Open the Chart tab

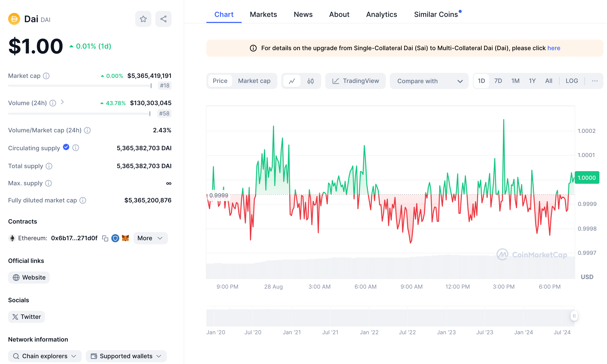click(224, 14)
